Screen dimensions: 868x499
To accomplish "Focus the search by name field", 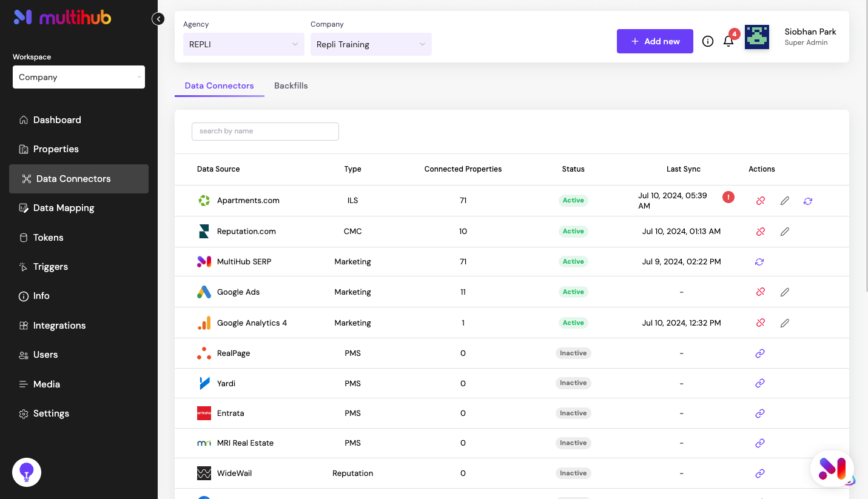I will [265, 131].
